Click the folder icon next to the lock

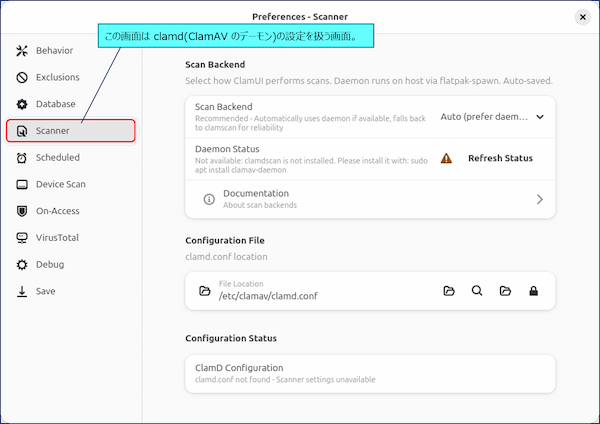tap(505, 291)
